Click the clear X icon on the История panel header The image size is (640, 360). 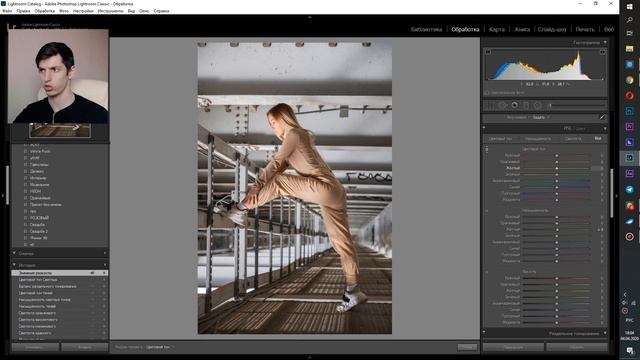click(105, 265)
